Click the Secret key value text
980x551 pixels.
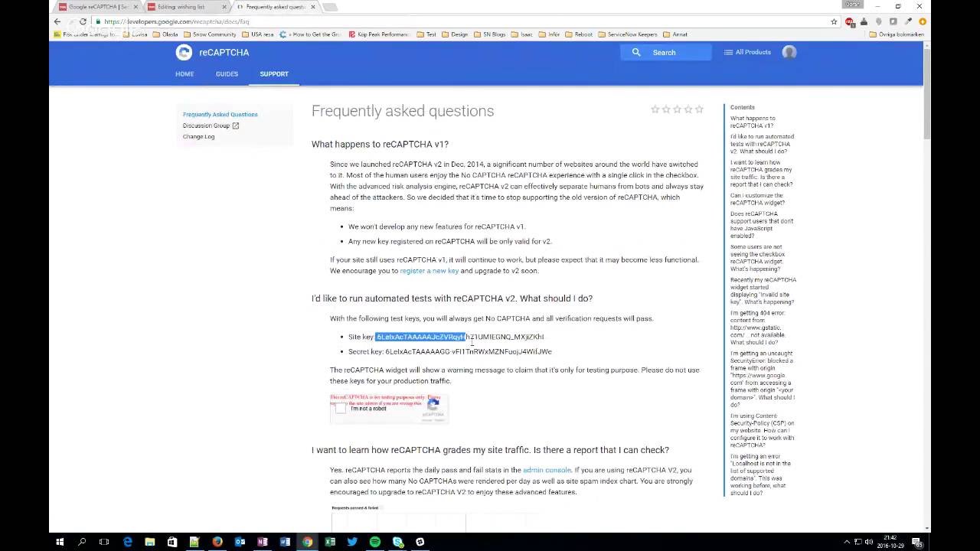[x=468, y=352]
